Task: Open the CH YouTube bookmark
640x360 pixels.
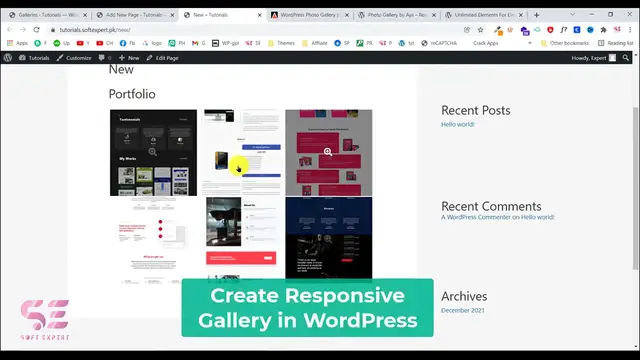Action: click(x=104, y=43)
